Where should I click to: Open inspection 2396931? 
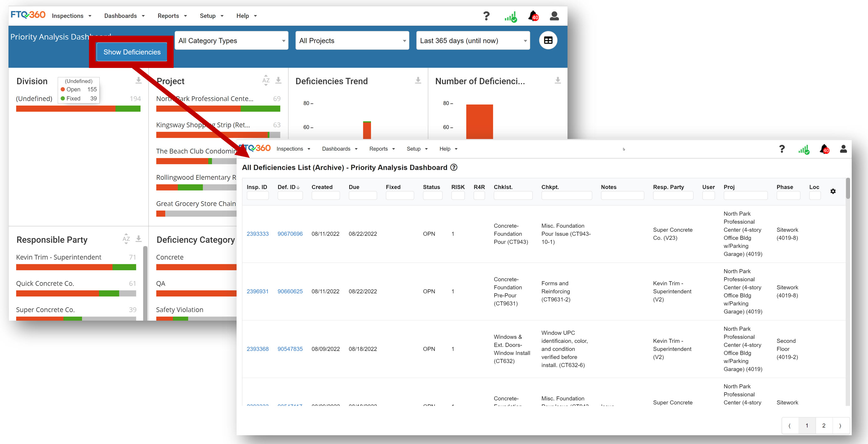pyautogui.click(x=258, y=291)
